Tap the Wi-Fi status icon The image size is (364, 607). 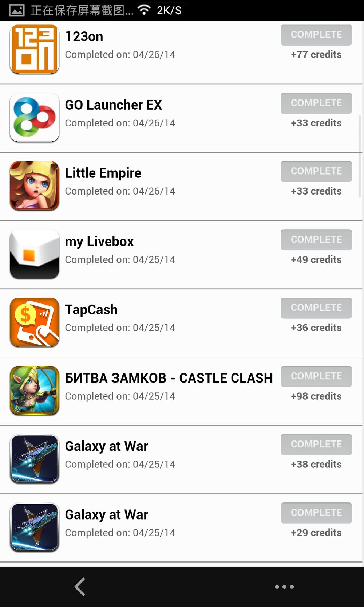click(x=145, y=10)
